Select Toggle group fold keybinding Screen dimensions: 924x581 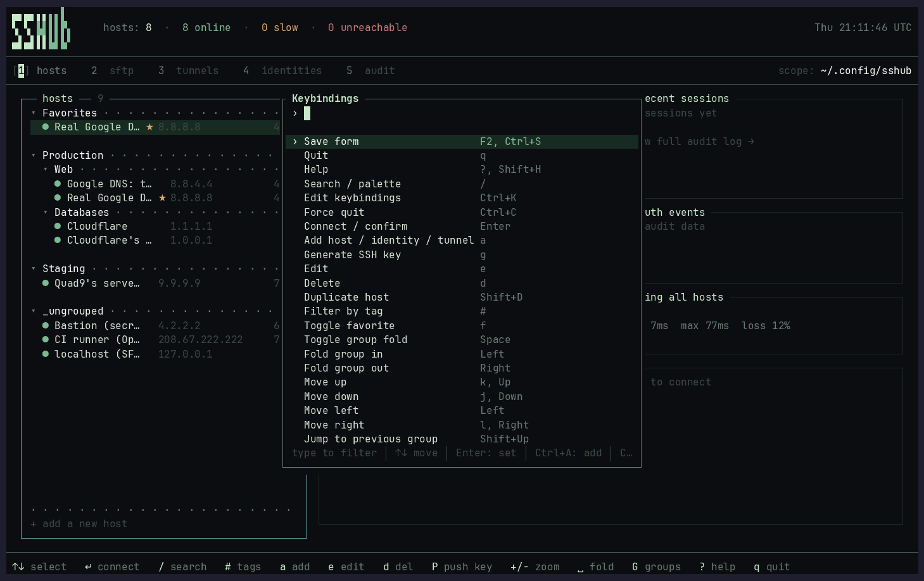(462, 340)
